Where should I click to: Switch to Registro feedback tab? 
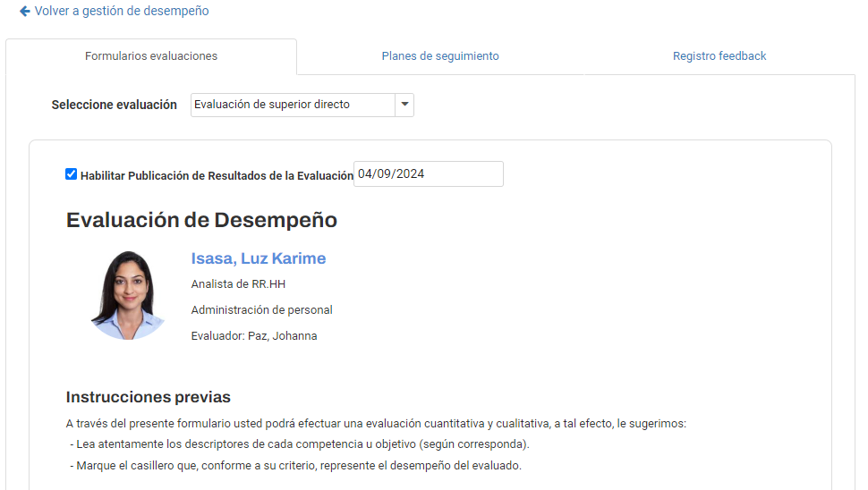(x=719, y=55)
